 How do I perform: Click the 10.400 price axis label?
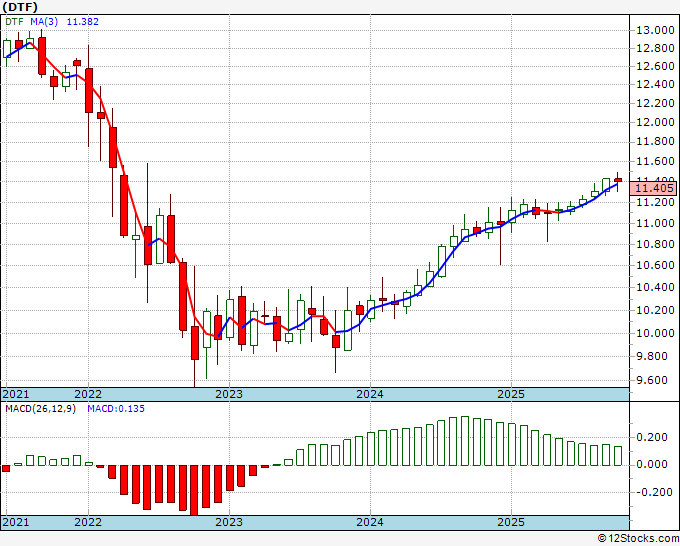[655, 287]
